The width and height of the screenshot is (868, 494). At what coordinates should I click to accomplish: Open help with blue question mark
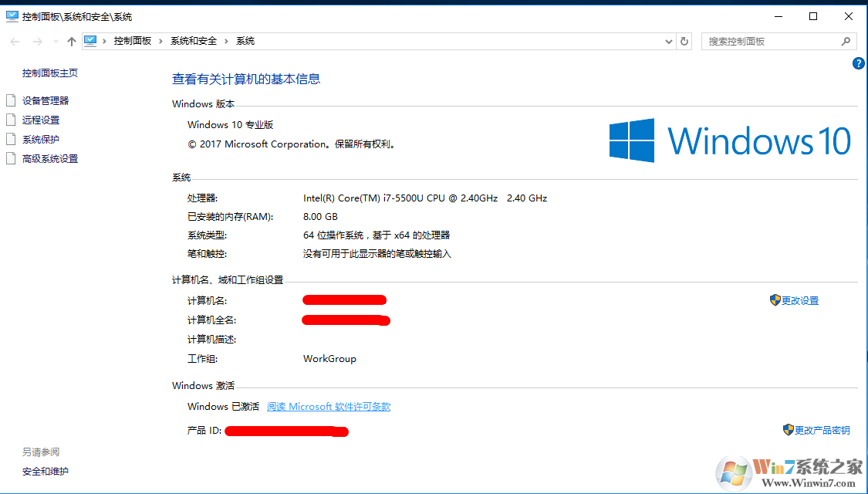pos(858,63)
